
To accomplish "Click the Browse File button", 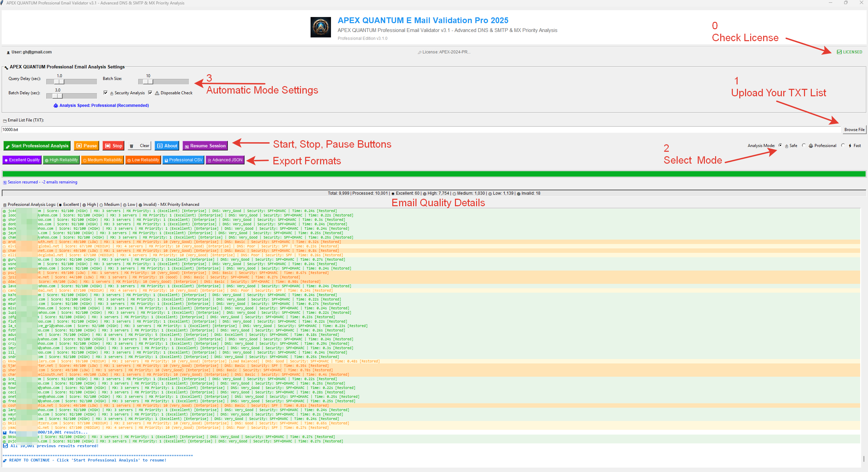I will tap(854, 130).
